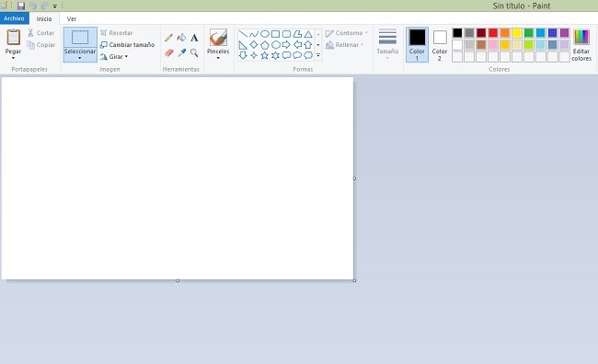This screenshot has width=598, height=364.
Task: Select the Pencil tool
Action: point(169,38)
